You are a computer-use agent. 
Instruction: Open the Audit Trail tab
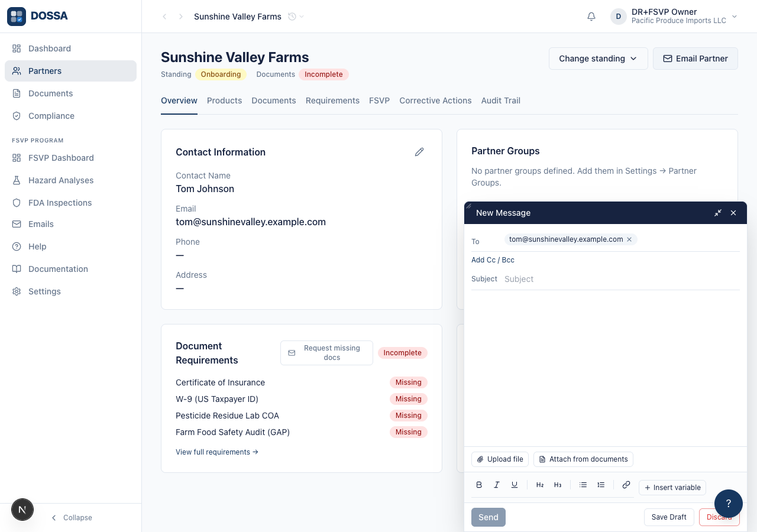pos(501,100)
